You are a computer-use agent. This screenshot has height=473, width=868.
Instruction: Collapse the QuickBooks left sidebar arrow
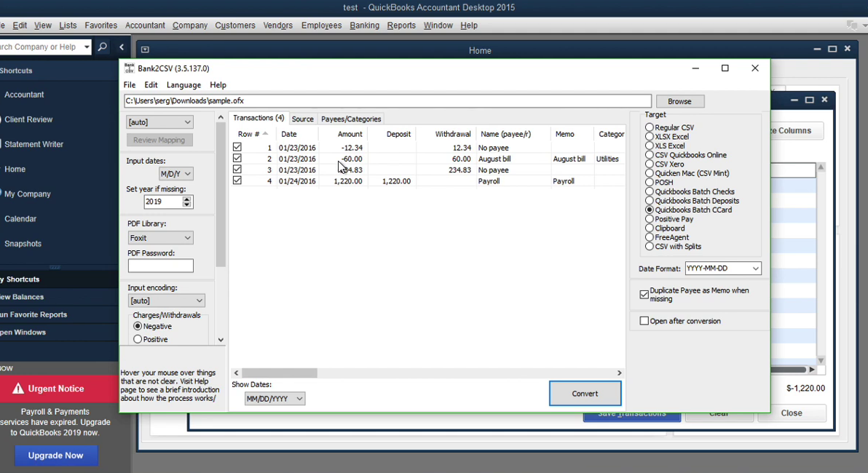pos(122,47)
